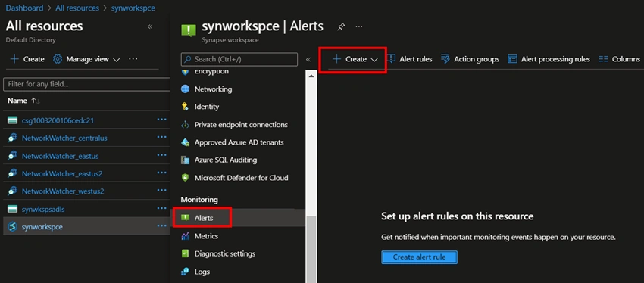
Task: Go to All resources breadcrumb
Action: coord(77,8)
